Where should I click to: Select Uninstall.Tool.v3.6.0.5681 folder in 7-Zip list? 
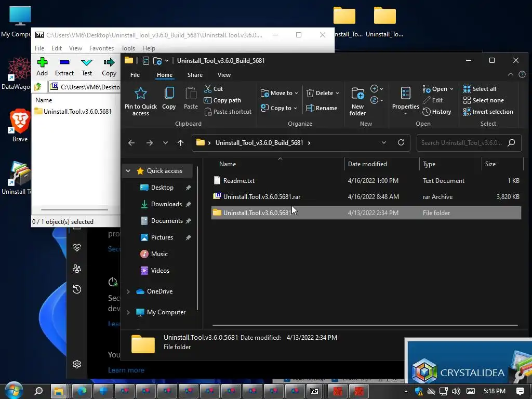click(x=73, y=111)
